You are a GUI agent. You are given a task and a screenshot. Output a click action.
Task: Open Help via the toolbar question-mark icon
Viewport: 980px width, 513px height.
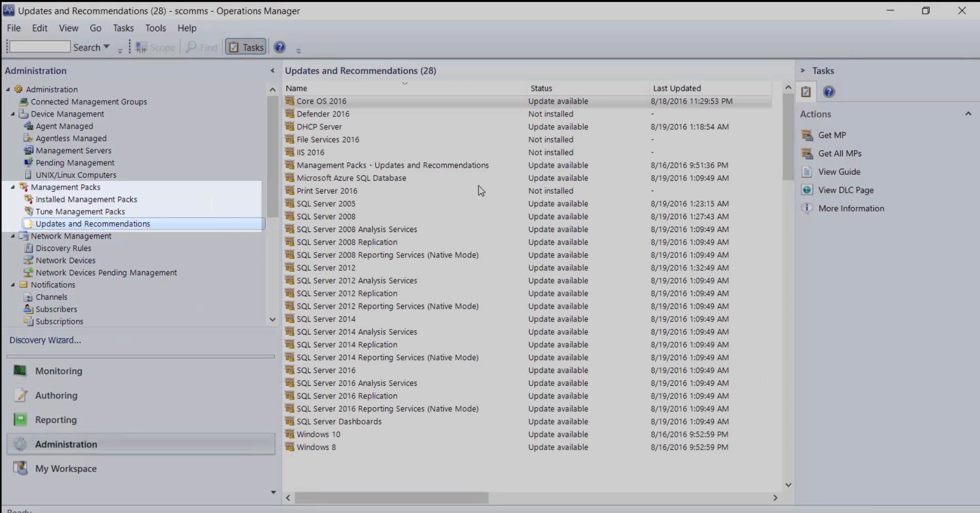279,48
